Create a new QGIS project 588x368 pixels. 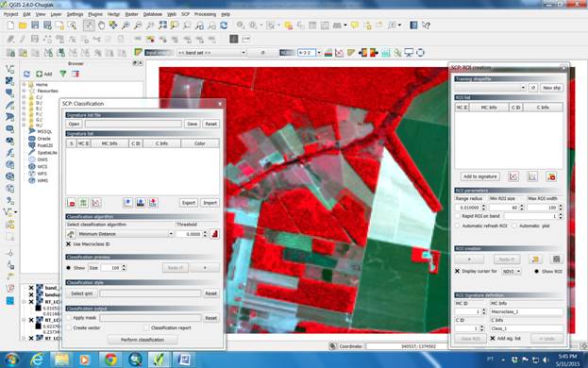coord(10,25)
